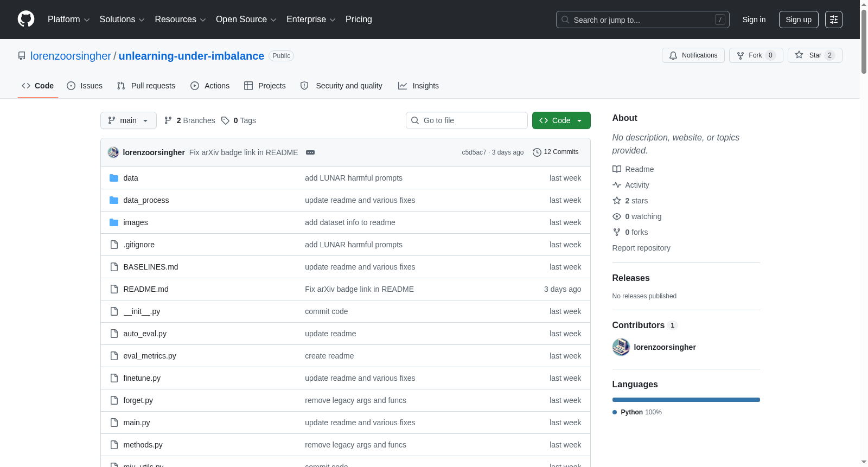868x467 pixels.
Task: Click the Python language bar
Action: click(686, 400)
